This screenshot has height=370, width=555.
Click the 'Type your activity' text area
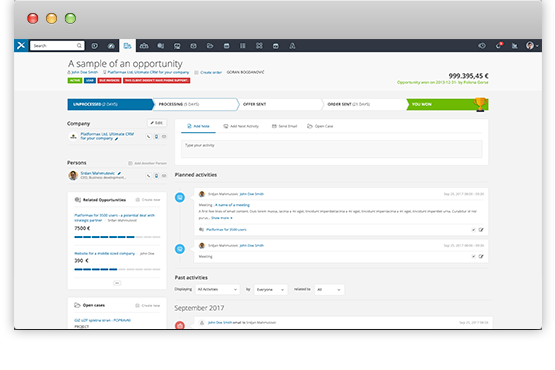[332, 149]
